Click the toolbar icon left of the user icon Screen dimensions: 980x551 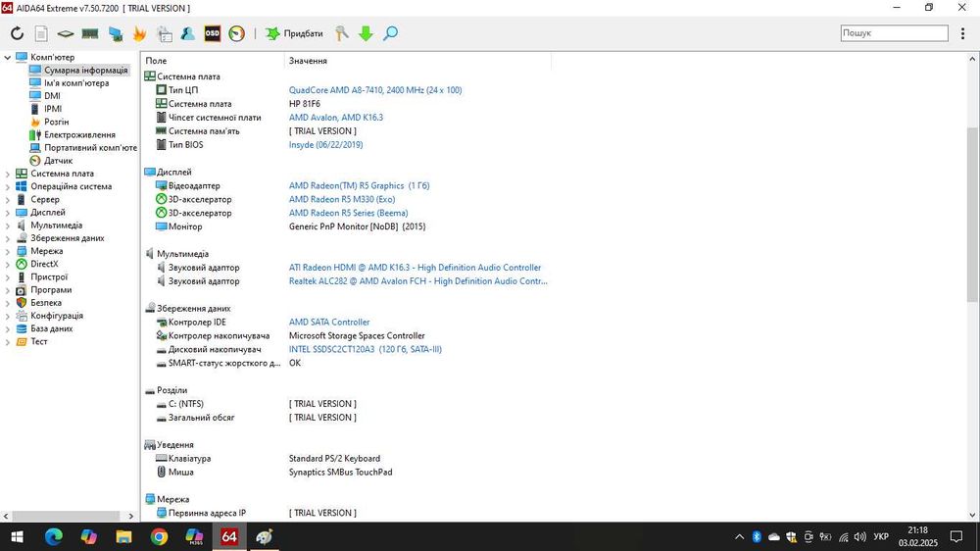(x=165, y=33)
